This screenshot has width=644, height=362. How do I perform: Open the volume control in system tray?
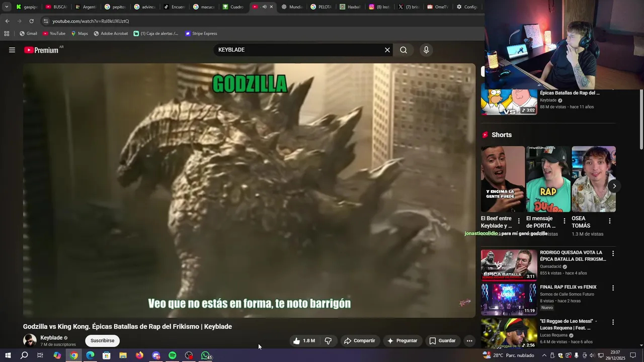tap(592, 355)
